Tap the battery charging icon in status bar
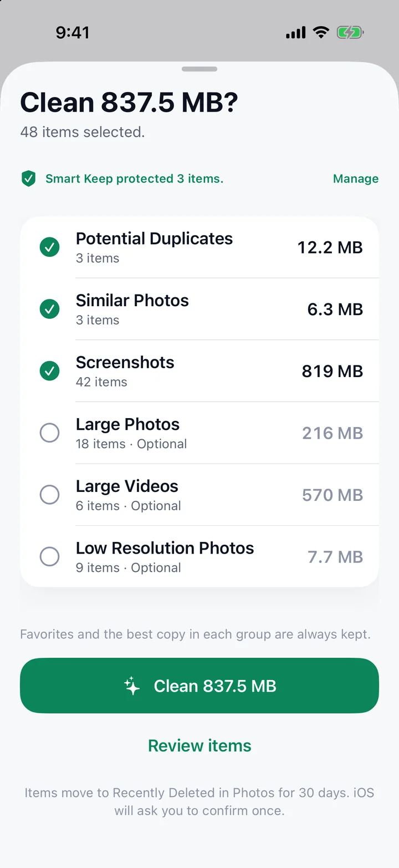The width and height of the screenshot is (399, 868). 350,33
